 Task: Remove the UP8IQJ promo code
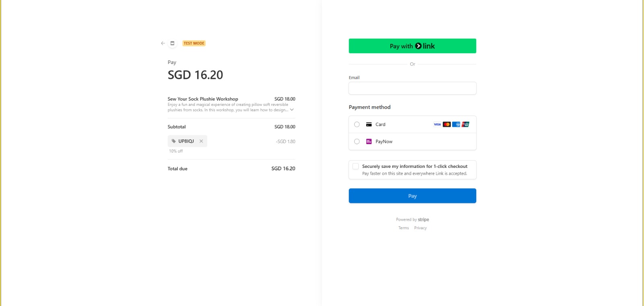[x=201, y=141]
